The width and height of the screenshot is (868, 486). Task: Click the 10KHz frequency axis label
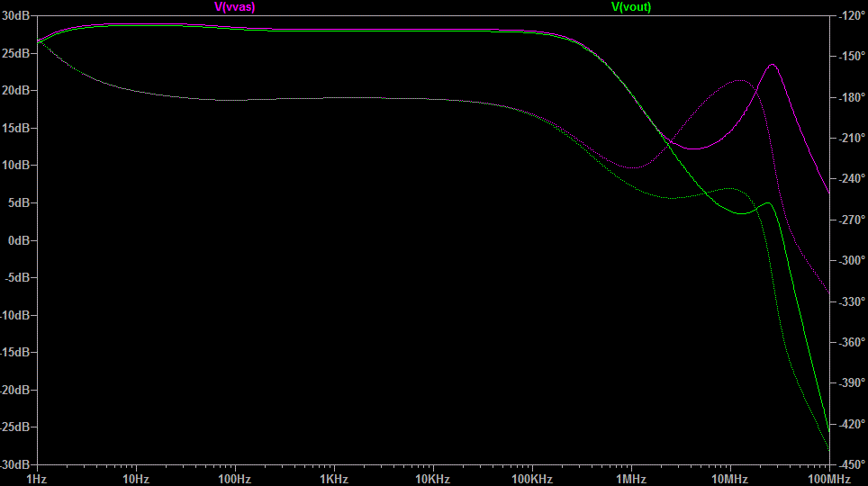432,479
